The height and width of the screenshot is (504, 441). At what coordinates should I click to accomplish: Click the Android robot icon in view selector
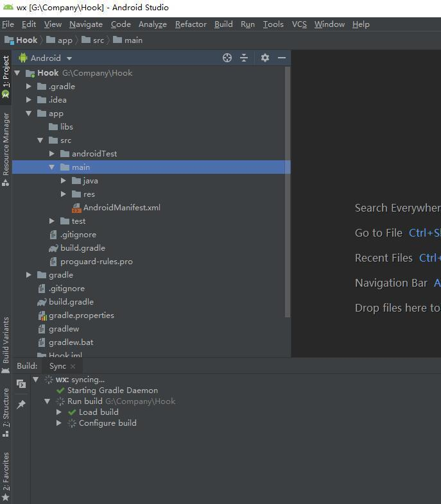tap(23, 58)
